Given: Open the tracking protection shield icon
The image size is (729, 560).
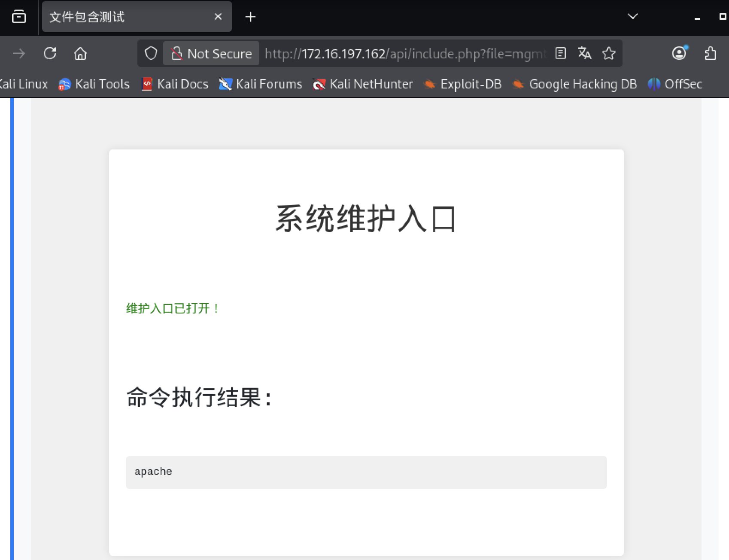Looking at the screenshot, I should click(151, 54).
